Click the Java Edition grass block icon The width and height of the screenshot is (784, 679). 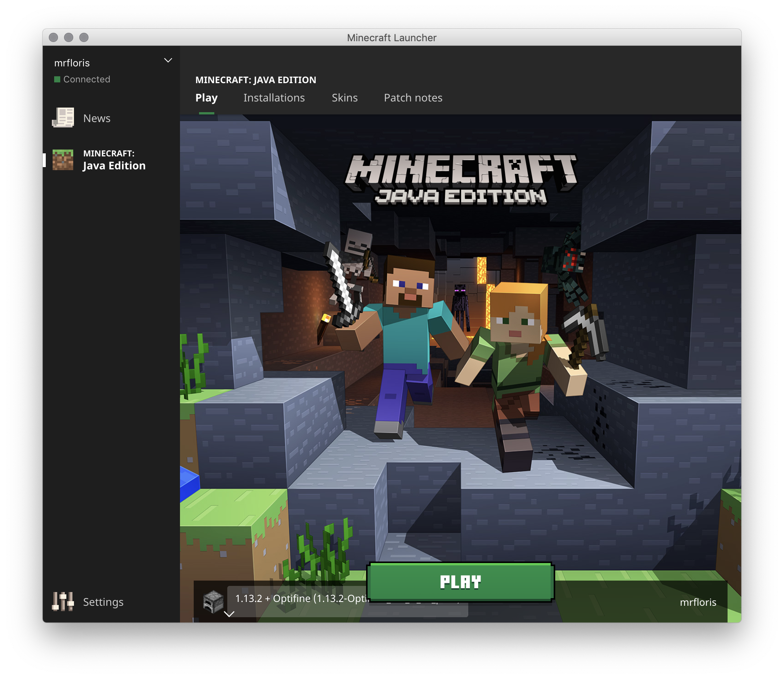63,160
